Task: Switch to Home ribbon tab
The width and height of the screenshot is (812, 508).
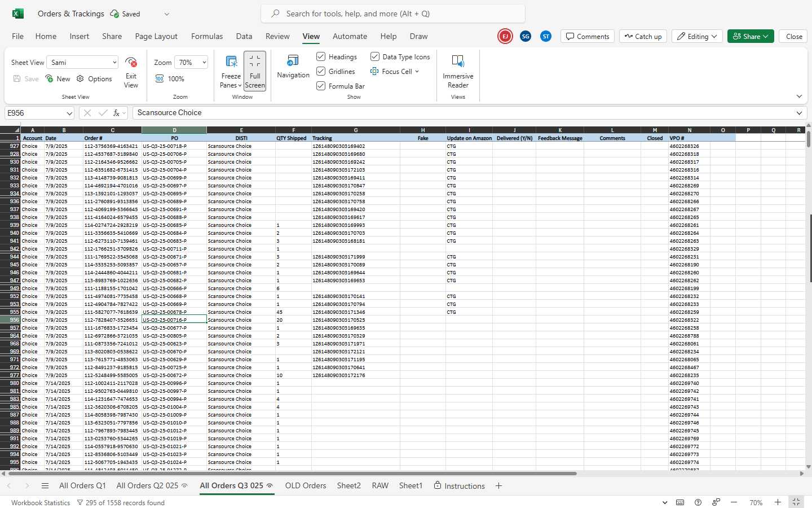Action: pyautogui.click(x=46, y=36)
